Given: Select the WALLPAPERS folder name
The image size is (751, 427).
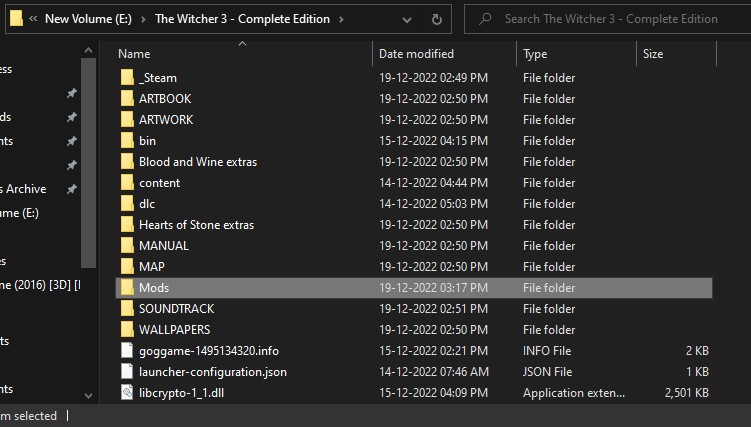Looking at the screenshot, I should click(174, 330).
